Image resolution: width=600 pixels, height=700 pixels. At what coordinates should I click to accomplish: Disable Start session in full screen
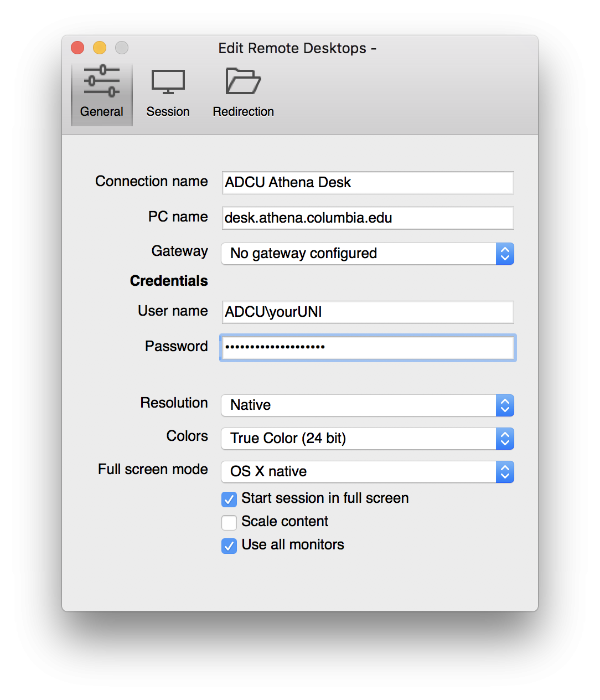point(229,499)
